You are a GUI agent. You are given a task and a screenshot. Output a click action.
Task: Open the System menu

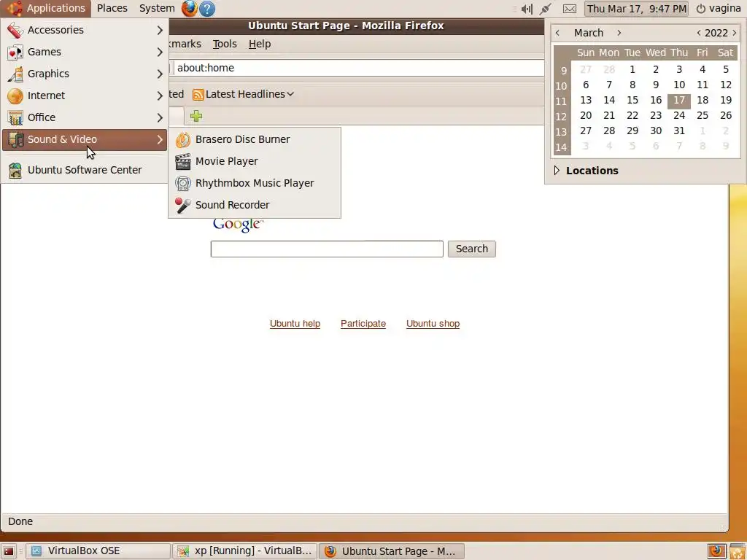(x=157, y=8)
